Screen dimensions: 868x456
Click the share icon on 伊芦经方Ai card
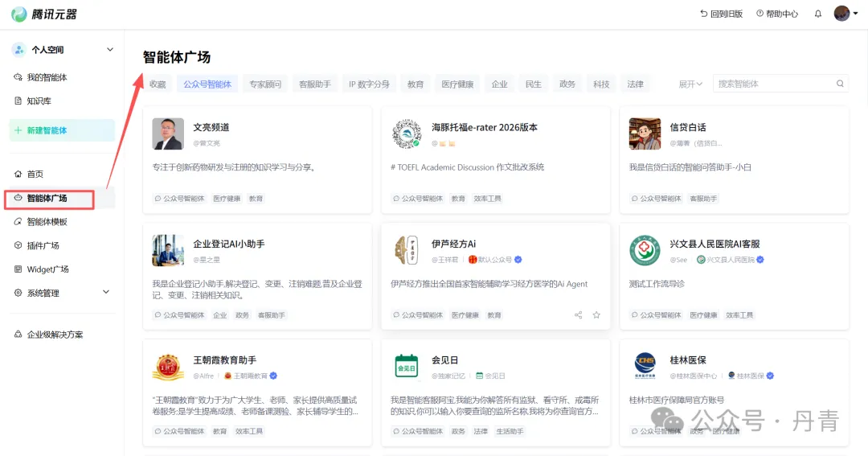[x=578, y=315]
